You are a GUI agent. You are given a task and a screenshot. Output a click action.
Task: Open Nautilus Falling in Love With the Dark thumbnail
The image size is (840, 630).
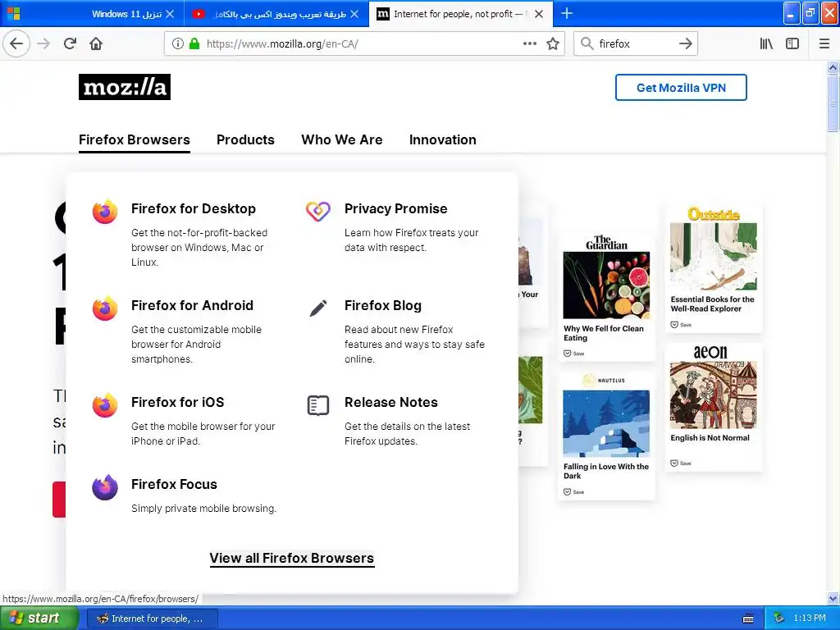point(606,423)
